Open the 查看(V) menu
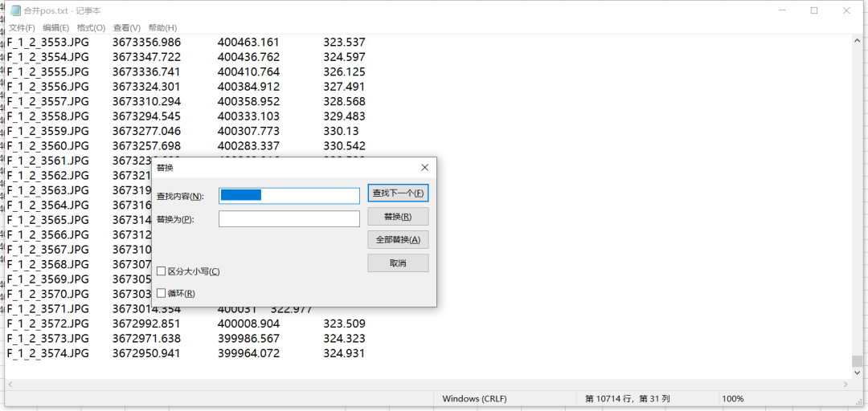Screen dimensions: 868x411 pyautogui.click(x=126, y=28)
